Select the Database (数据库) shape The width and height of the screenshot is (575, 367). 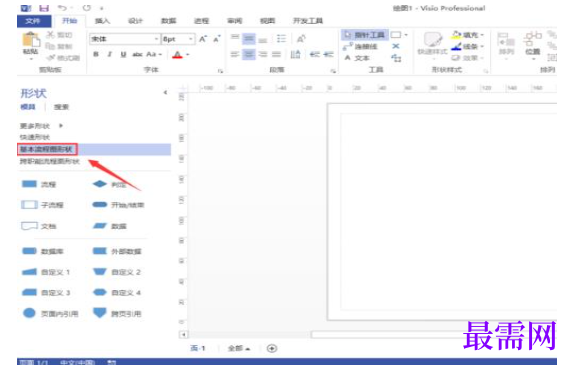(x=43, y=251)
